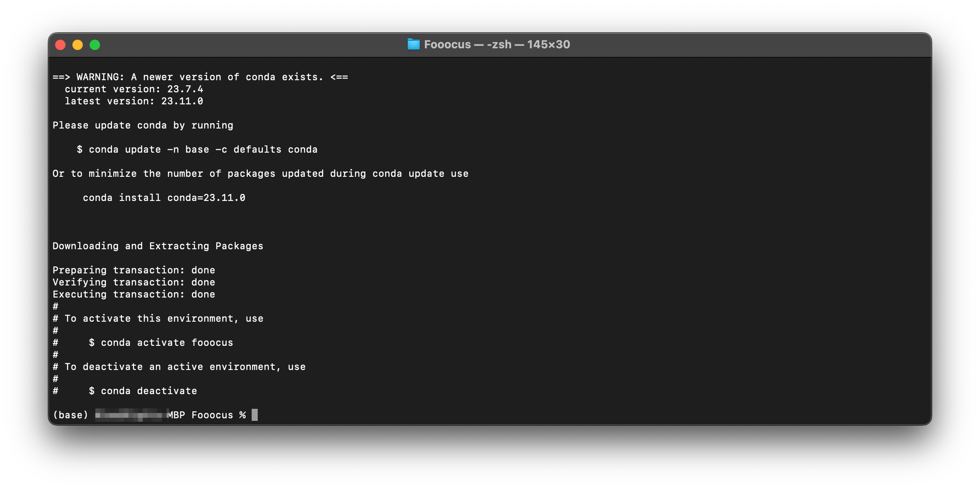Click the 'conda install conda=23.11.0' line

(x=164, y=197)
